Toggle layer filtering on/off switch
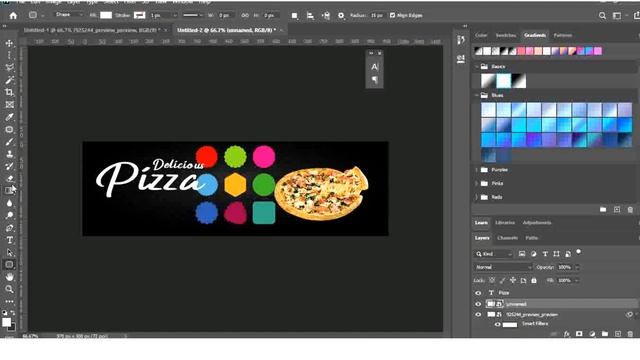 578,252
